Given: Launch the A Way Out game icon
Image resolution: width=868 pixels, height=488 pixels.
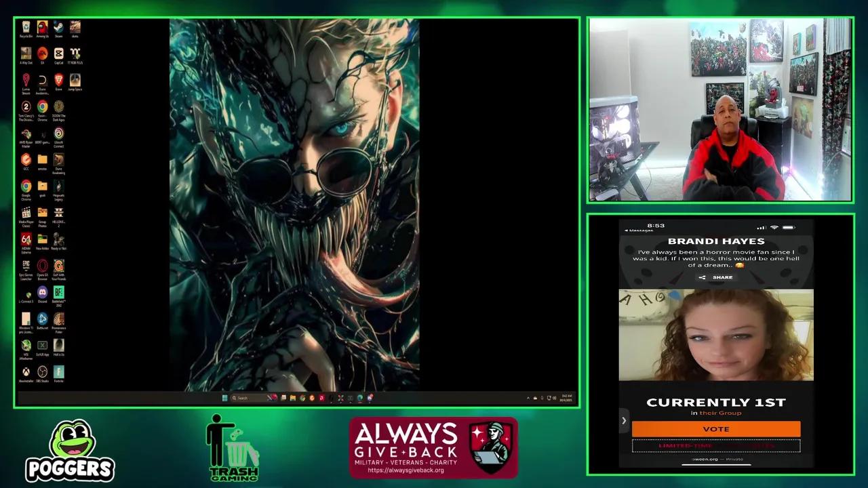Looking at the screenshot, I should (26, 55).
